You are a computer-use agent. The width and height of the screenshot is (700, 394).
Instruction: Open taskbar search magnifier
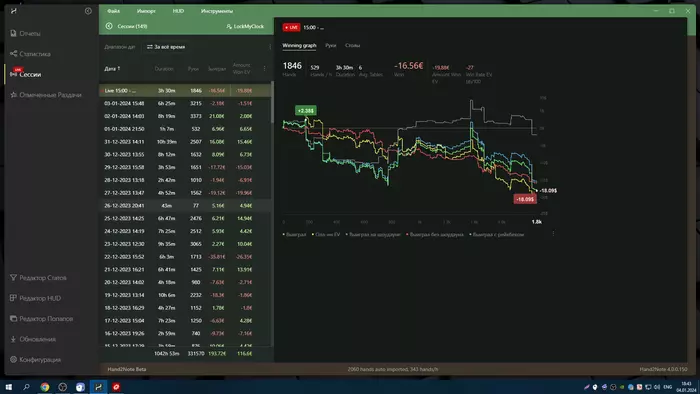pyautogui.click(x=26, y=387)
